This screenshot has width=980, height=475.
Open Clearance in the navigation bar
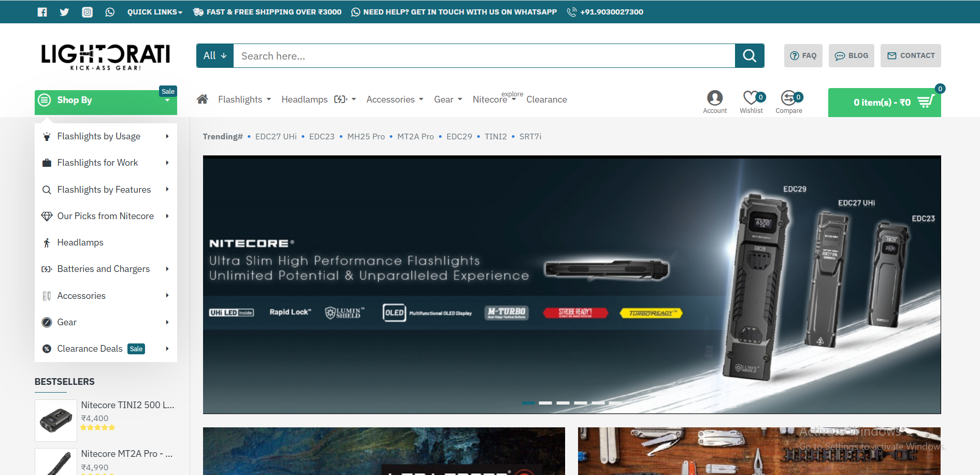546,99
